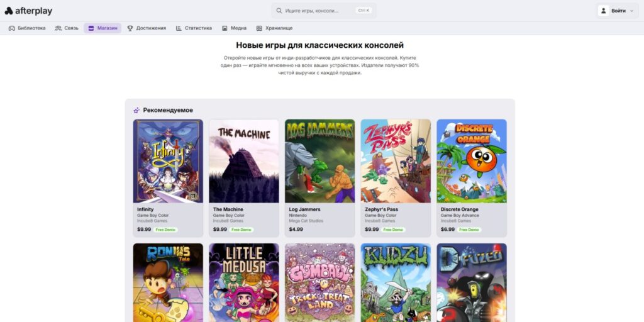Click Free Demo badge under Infinity
Viewport: 644px width, 322px height.
point(166,230)
